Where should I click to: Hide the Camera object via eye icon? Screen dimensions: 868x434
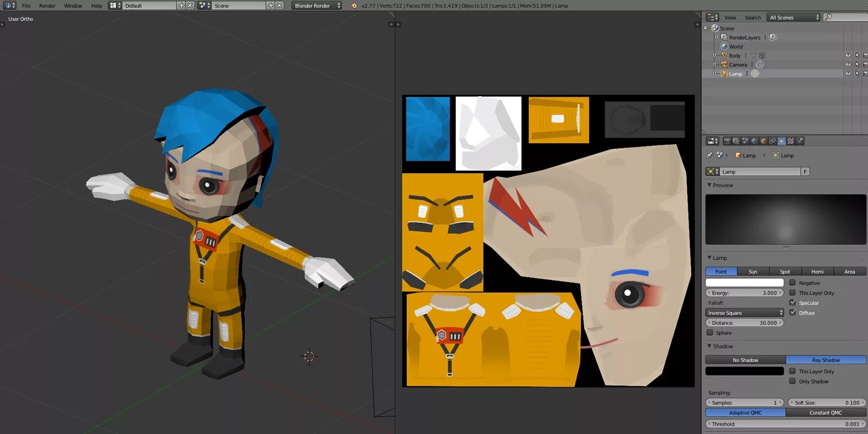tap(848, 65)
